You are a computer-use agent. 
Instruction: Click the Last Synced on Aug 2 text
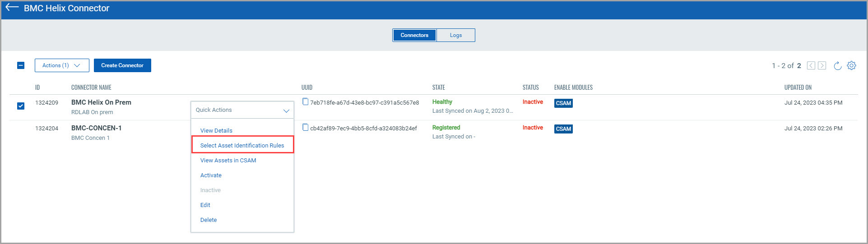[473, 111]
